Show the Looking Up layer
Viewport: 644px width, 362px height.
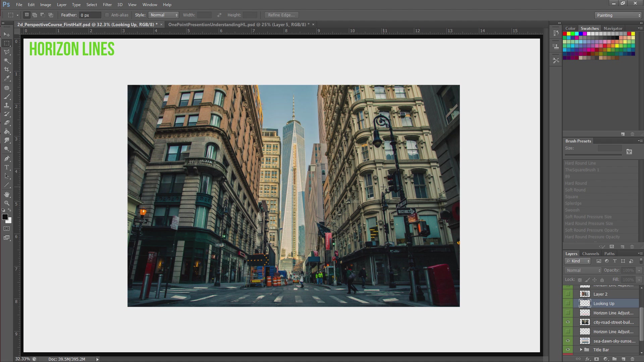pyautogui.click(x=568, y=303)
